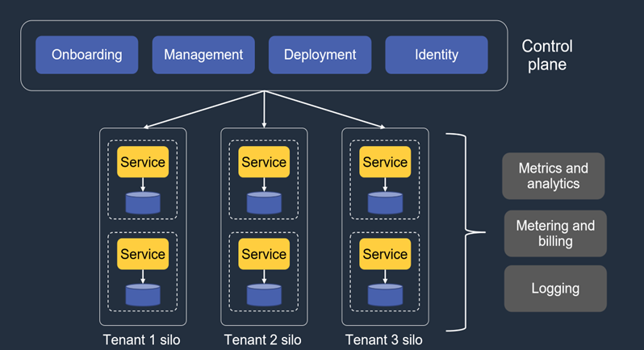Click the bottom database cylinder in Tenant 1 silo
The height and width of the screenshot is (350, 644).
coord(143,294)
